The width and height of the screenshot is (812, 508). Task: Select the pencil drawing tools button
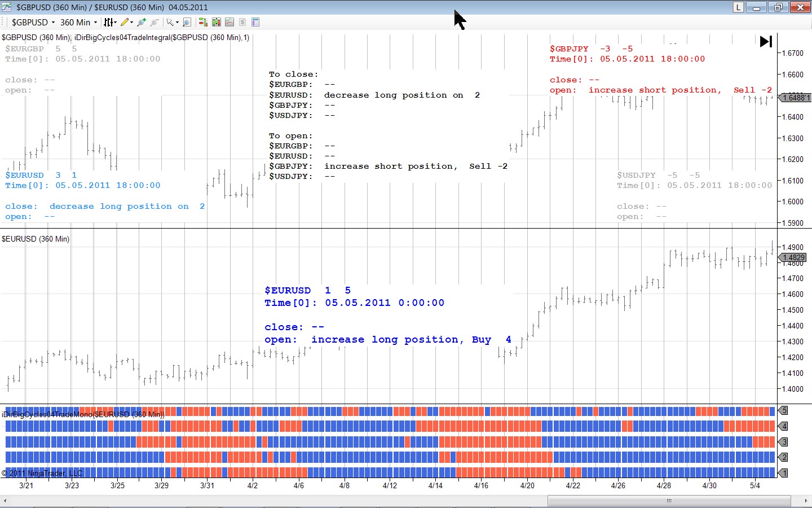pos(125,23)
